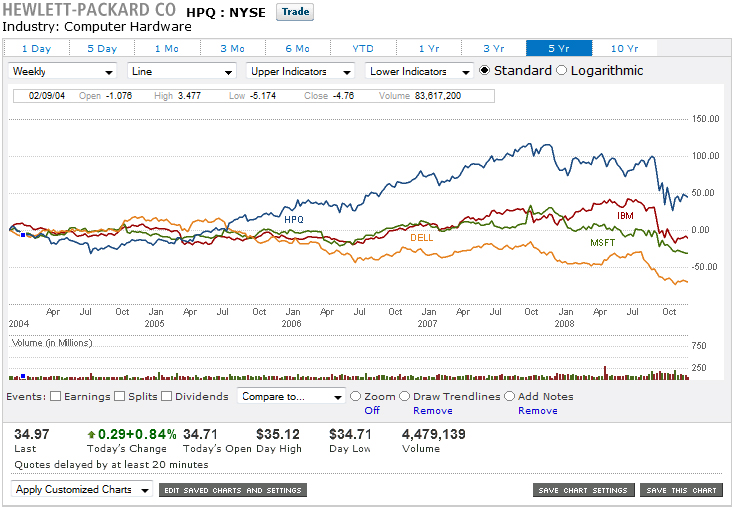Select the Add Notes radio button
The image size is (734, 510).
tap(509, 396)
